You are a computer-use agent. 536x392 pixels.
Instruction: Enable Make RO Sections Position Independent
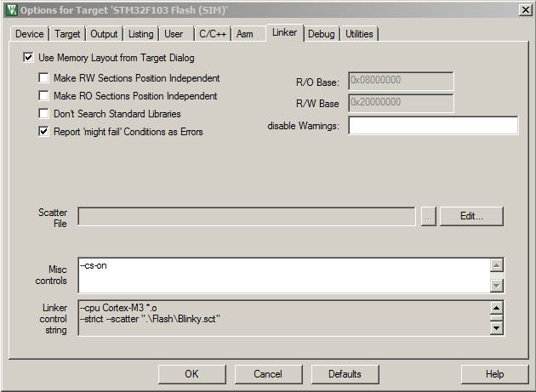[44, 96]
